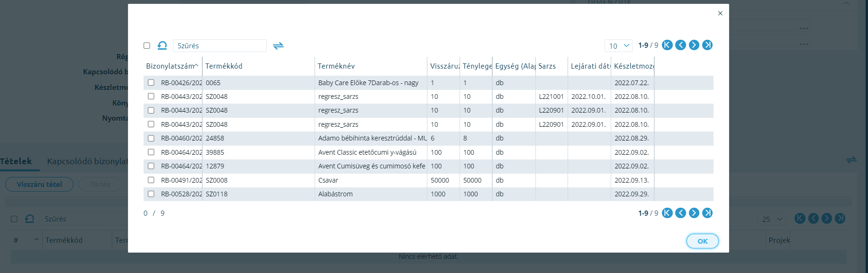This screenshot has width=868, height=273.
Task: Collapse the Dimenziók panel chevron in background
Action: [847, 3]
